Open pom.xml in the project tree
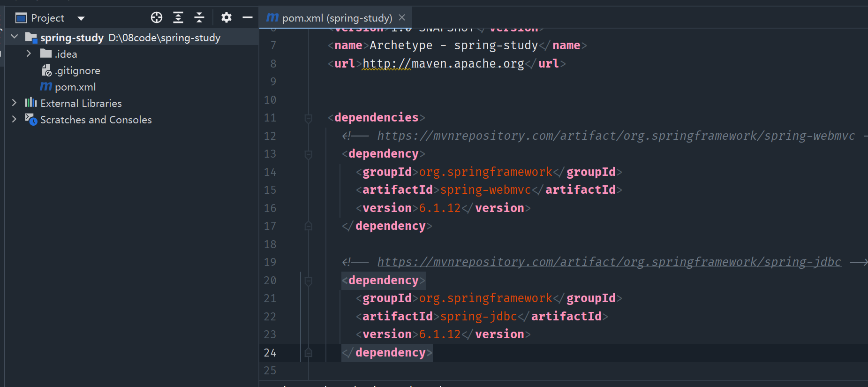Image resolution: width=868 pixels, height=387 pixels. pos(131,87)
